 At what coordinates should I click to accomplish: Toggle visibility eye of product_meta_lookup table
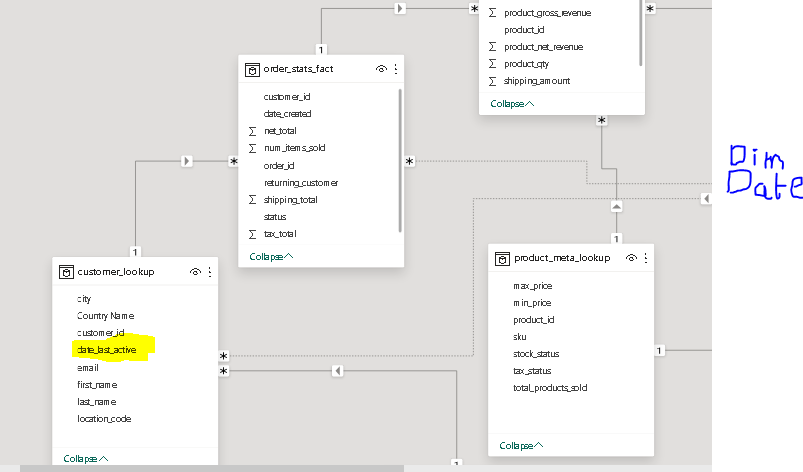(x=631, y=258)
